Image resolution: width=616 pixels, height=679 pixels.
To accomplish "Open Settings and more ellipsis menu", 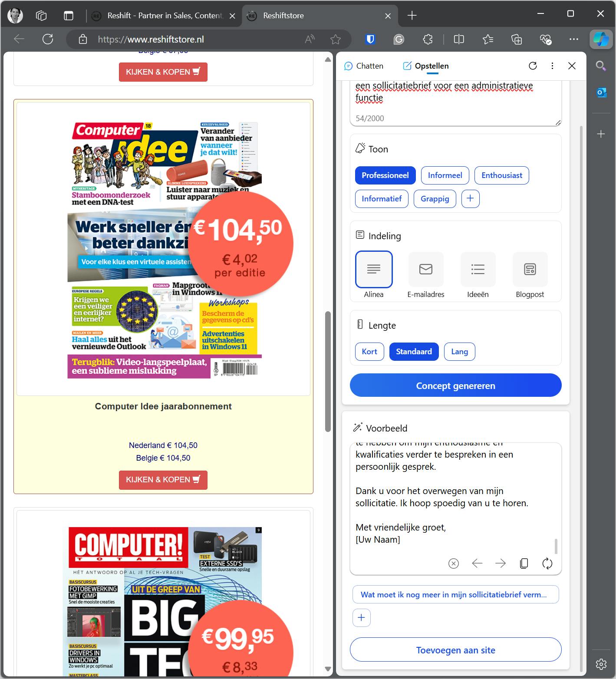I will [x=574, y=40].
